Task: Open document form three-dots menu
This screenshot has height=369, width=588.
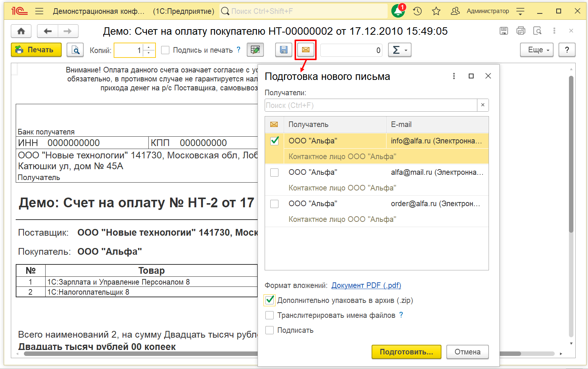Action: (x=554, y=31)
